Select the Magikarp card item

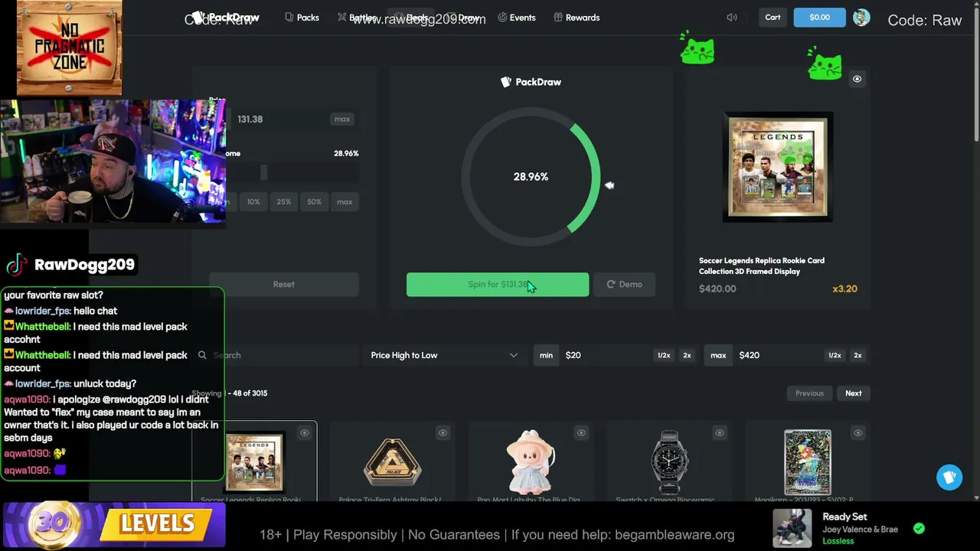click(808, 462)
